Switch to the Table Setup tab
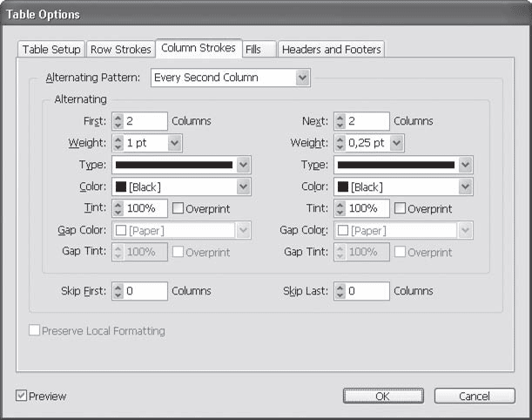Image resolution: width=532 pixels, height=420 pixels. coord(51,50)
